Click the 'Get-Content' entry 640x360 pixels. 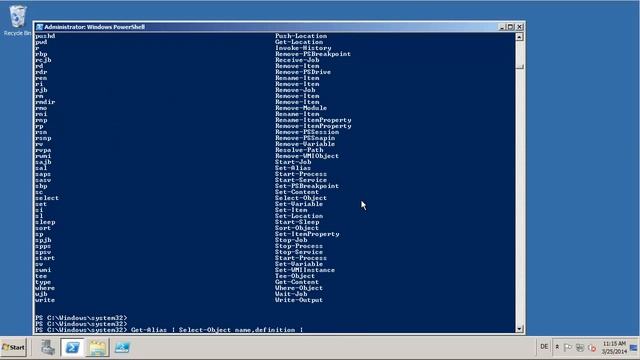click(x=297, y=282)
